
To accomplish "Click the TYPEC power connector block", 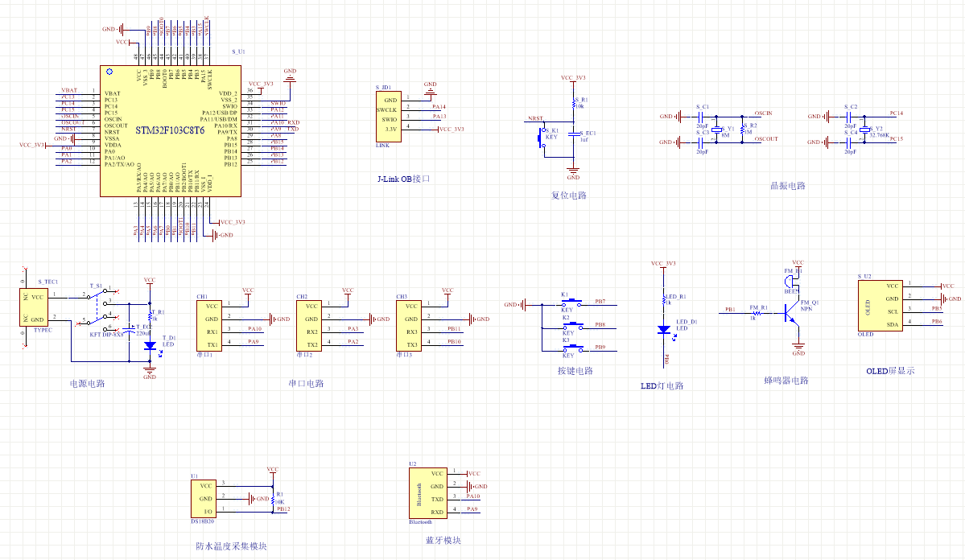I will [34, 307].
